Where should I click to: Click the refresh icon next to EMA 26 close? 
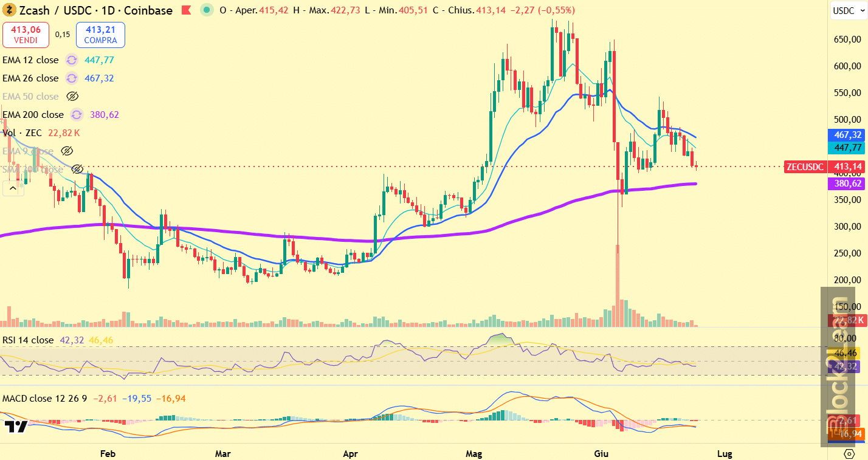pos(72,78)
